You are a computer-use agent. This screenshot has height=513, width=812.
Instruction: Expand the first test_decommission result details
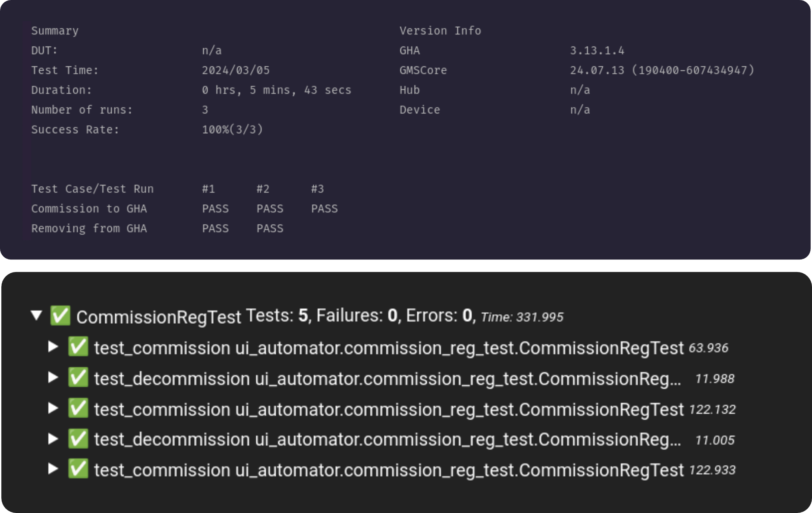click(53, 378)
